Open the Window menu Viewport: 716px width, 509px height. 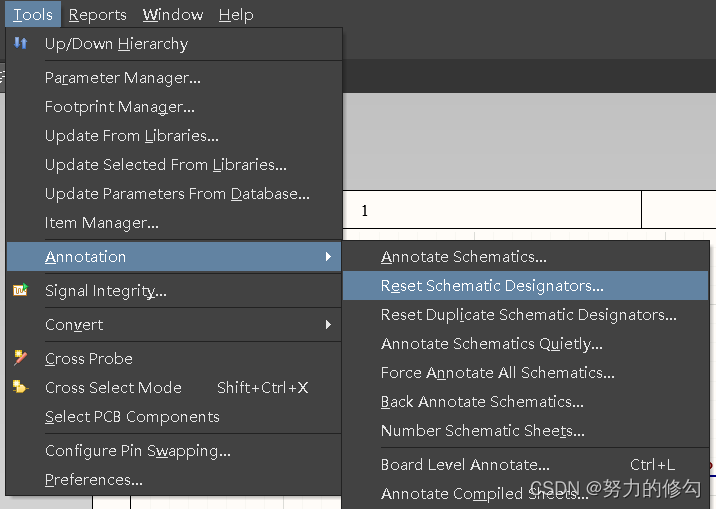coord(173,15)
